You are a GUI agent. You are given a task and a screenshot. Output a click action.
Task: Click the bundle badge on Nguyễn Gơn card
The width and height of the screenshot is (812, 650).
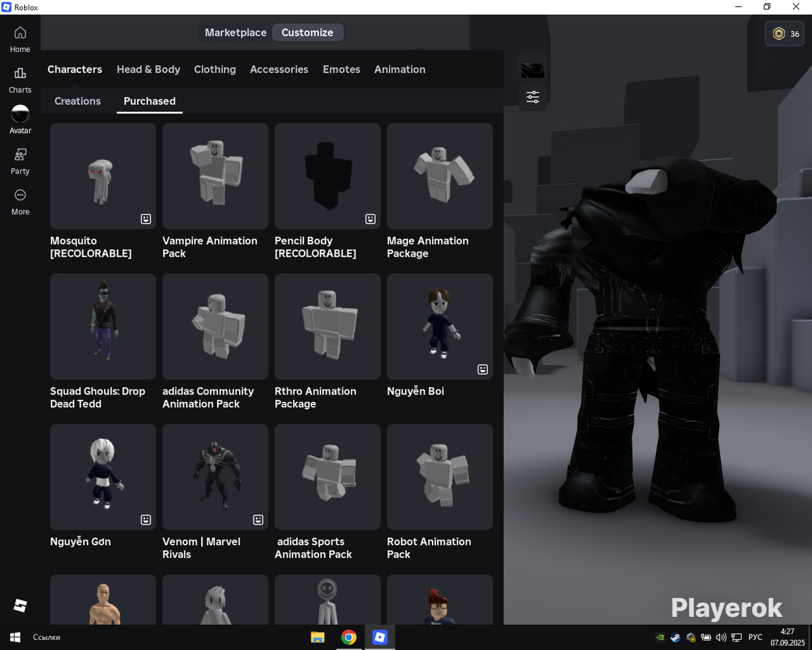(146, 520)
